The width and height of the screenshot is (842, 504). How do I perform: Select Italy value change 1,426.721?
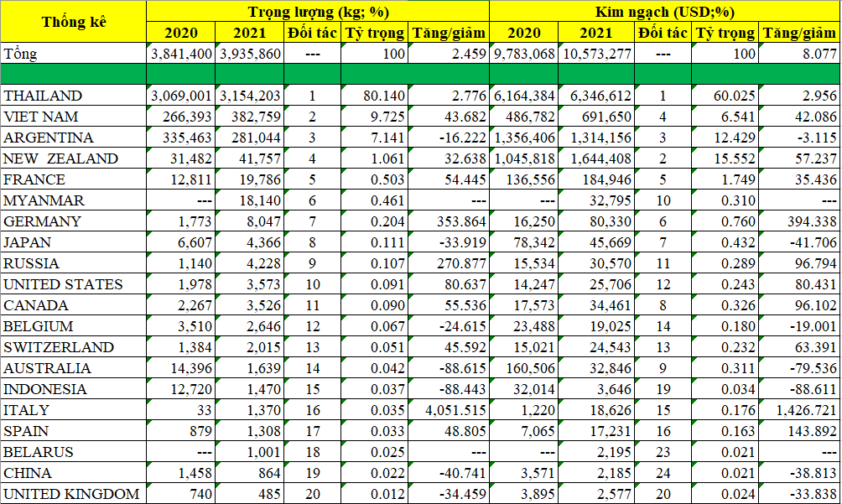799,409
